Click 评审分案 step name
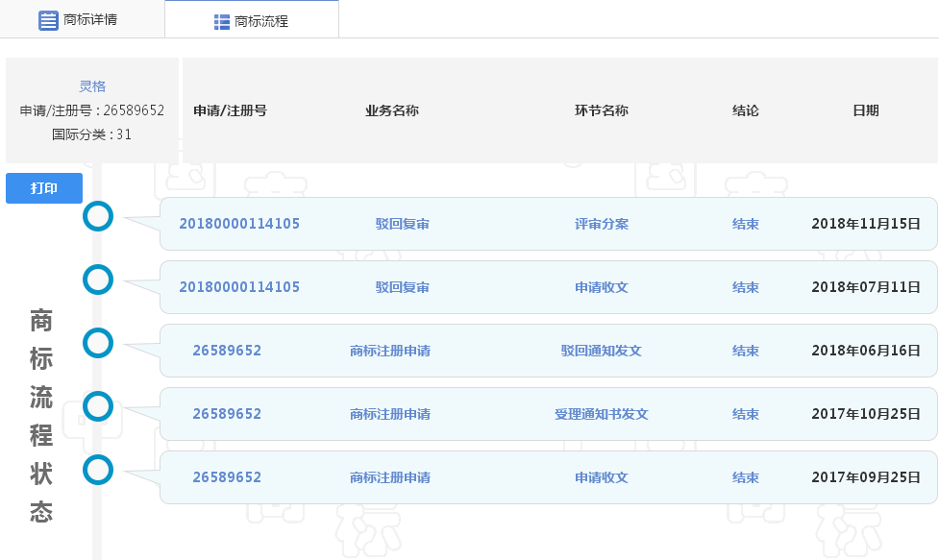939x560 pixels. [x=601, y=224]
